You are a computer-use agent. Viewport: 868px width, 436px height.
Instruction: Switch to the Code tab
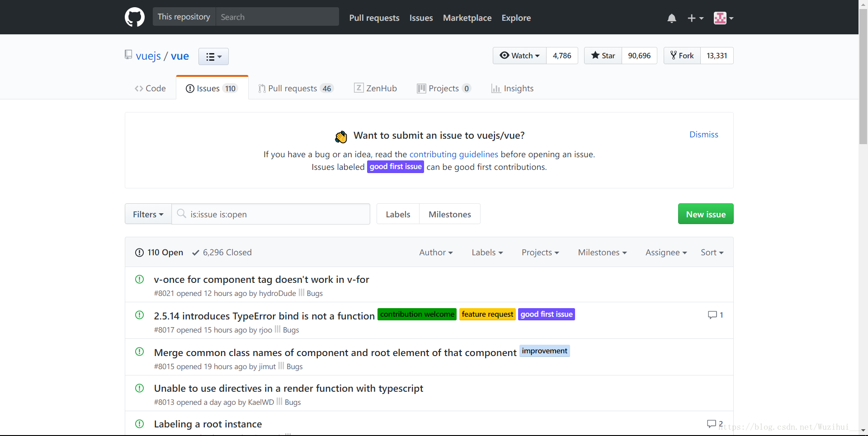[150, 88]
